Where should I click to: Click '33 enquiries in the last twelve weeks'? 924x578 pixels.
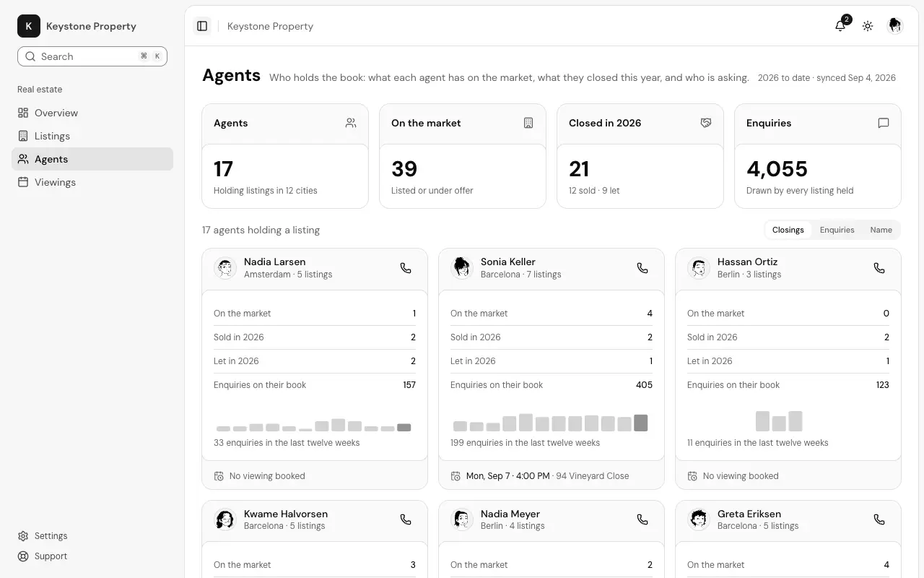[x=287, y=443]
